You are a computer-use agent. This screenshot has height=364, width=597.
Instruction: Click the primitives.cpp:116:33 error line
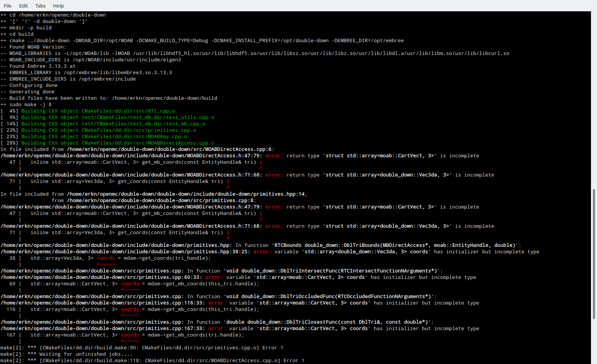pos(240,303)
